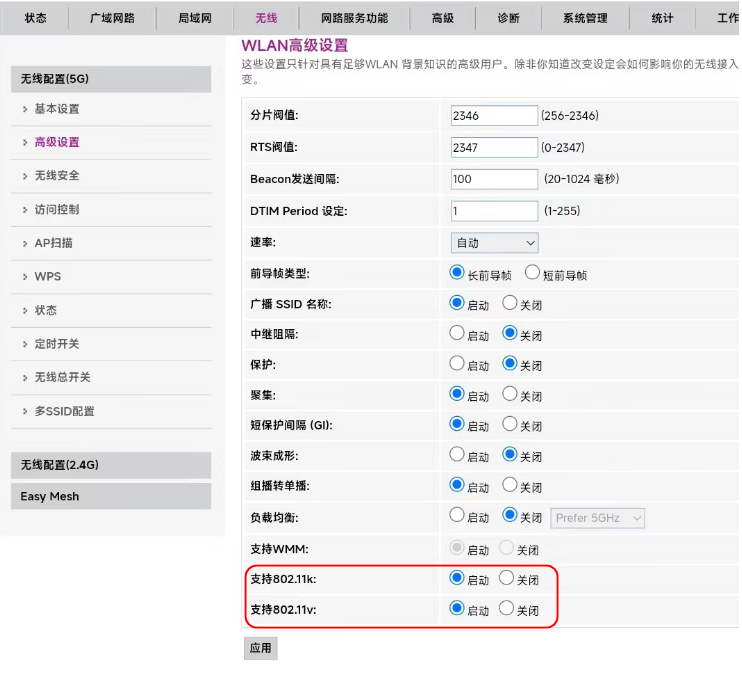Viewport: 742px width, 674px height.
Task: Go to AP扫描 in sidebar
Action: click(53, 243)
